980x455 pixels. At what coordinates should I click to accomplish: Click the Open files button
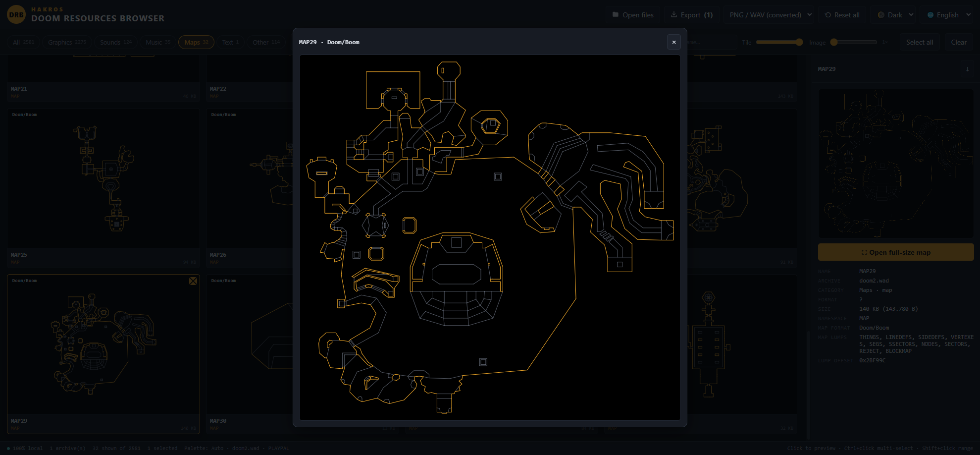pos(633,15)
